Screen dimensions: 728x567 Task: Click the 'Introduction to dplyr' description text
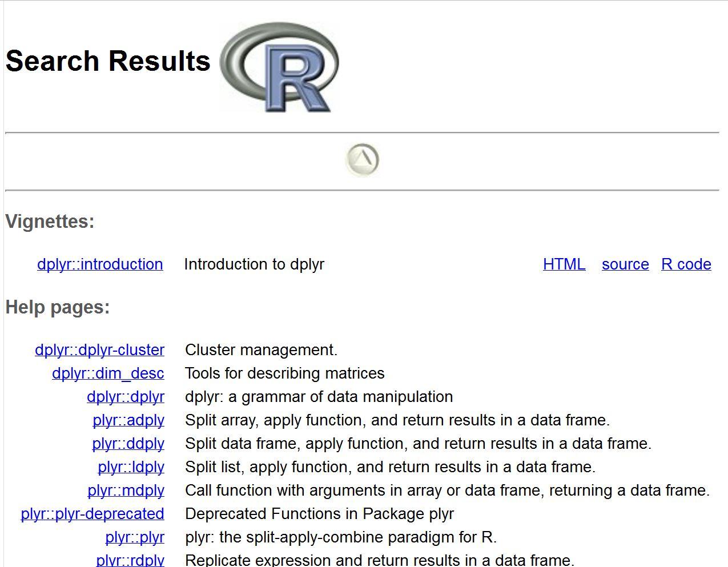point(254,264)
